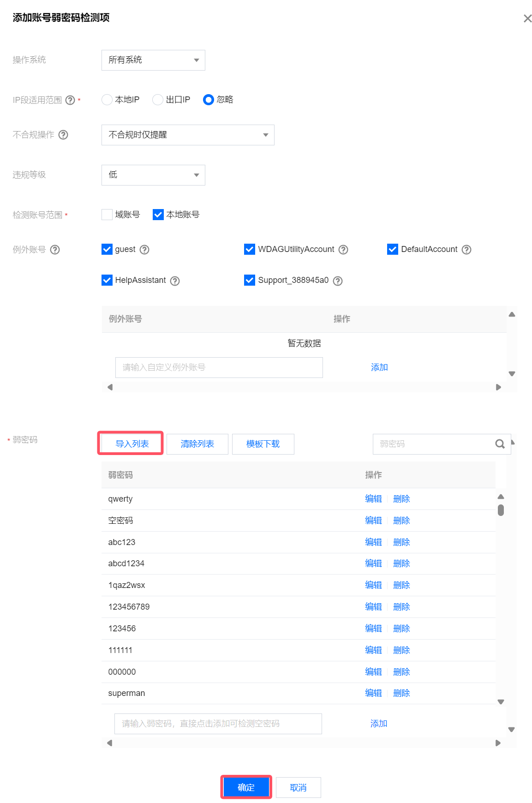The width and height of the screenshot is (532, 803).
Task: Click 添加 next to weak password input
Action: point(379,724)
